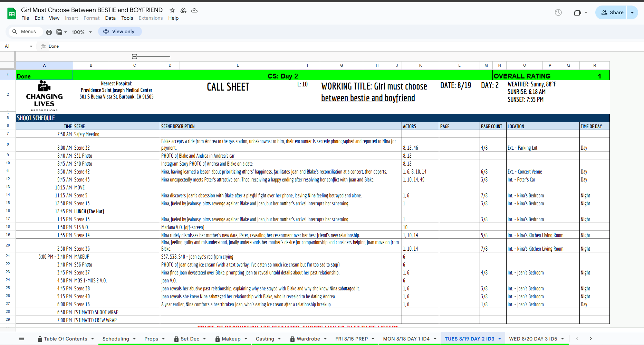This screenshot has width=644, height=345.
Task: Open the all sheets list menu
Action: pyautogui.click(x=21, y=339)
